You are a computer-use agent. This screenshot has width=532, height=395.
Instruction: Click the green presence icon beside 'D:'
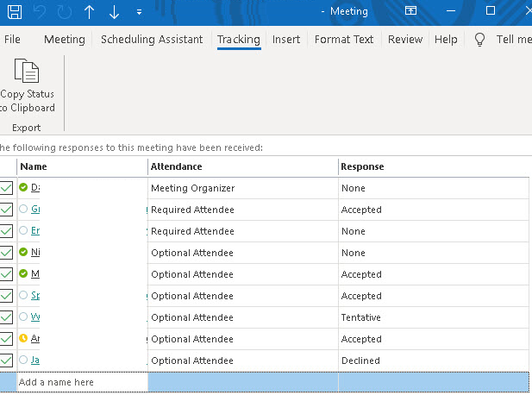tap(23, 187)
